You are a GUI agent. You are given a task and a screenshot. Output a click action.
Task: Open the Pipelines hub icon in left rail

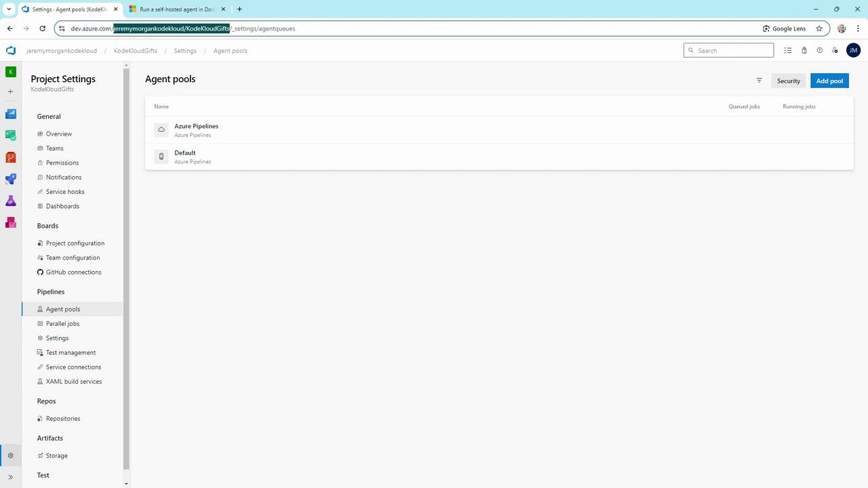point(10,179)
